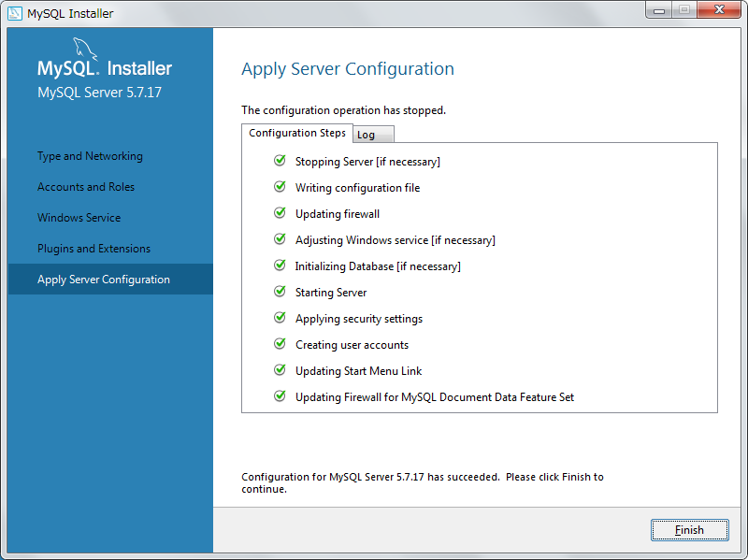Click the green checkmark next to Starting Server
The height and width of the screenshot is (560, 748).
pos(280,292)
